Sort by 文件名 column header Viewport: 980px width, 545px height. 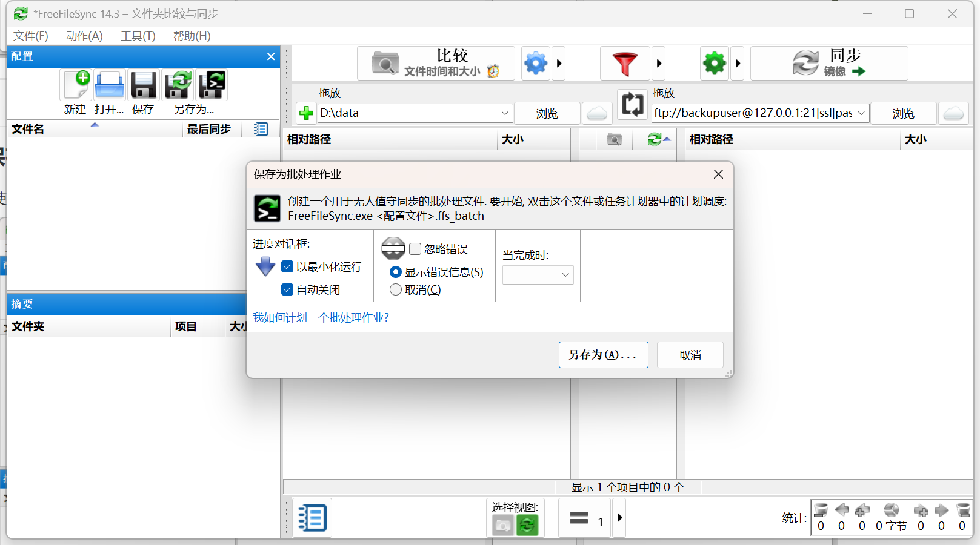(x=95, y=129)
